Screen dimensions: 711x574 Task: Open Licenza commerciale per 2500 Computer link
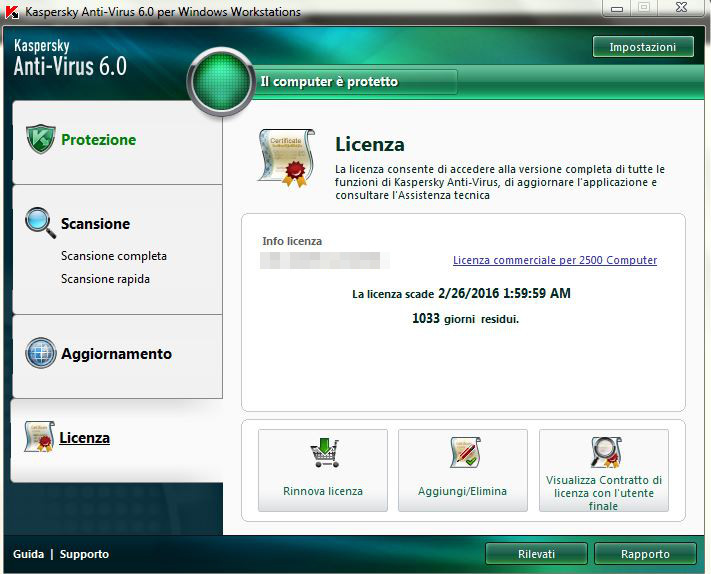(555, 260)
